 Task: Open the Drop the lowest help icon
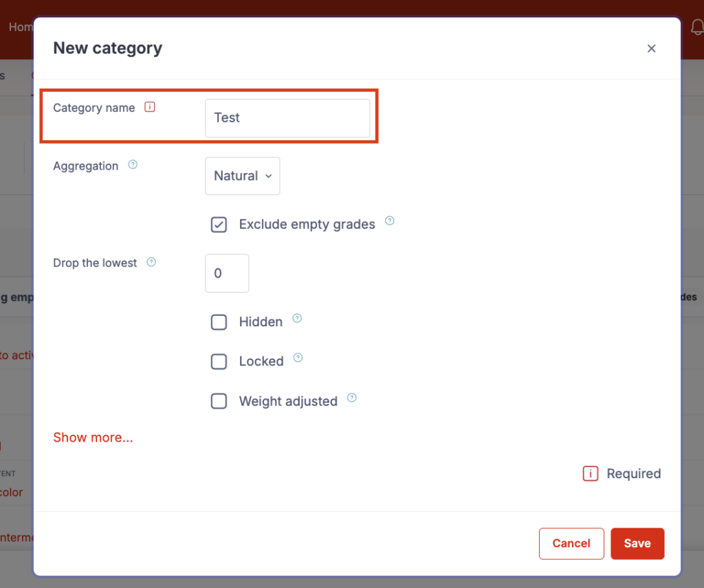coord(151,262)
